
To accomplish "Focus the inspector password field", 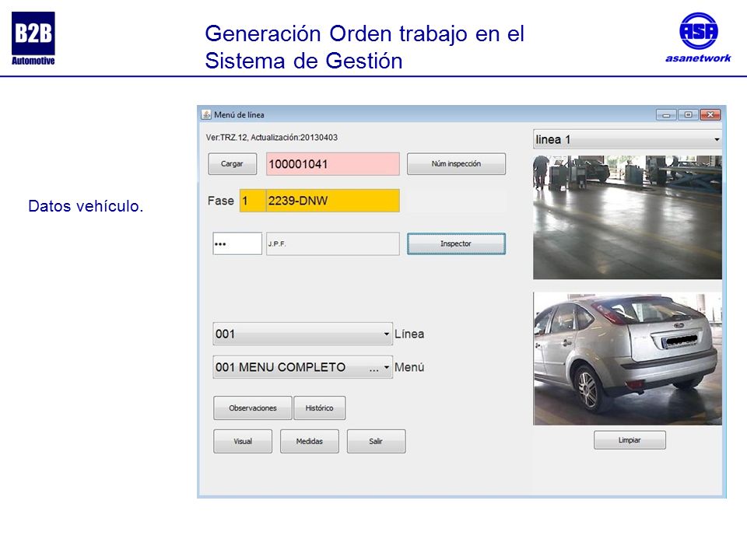I will pyautogui.click(x=237, y=243).
